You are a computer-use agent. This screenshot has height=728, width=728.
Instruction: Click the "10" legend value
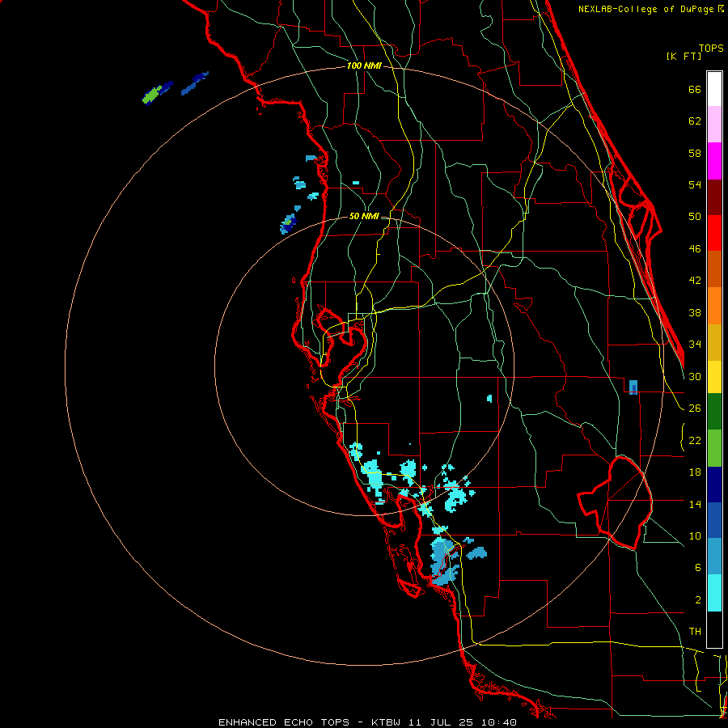pos(695,536)
